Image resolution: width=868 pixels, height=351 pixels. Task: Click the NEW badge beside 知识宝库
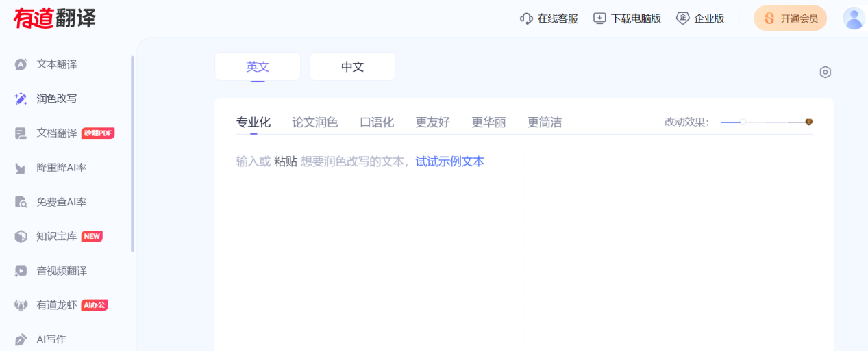[x=92, y=236]
